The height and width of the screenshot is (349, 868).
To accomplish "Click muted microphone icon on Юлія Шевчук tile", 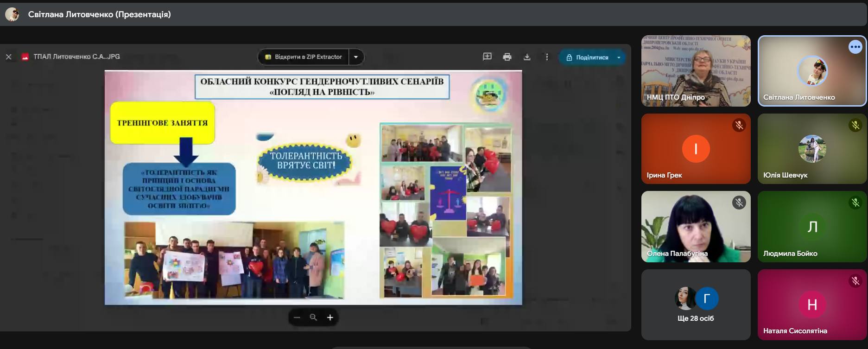I will [855, 125].
